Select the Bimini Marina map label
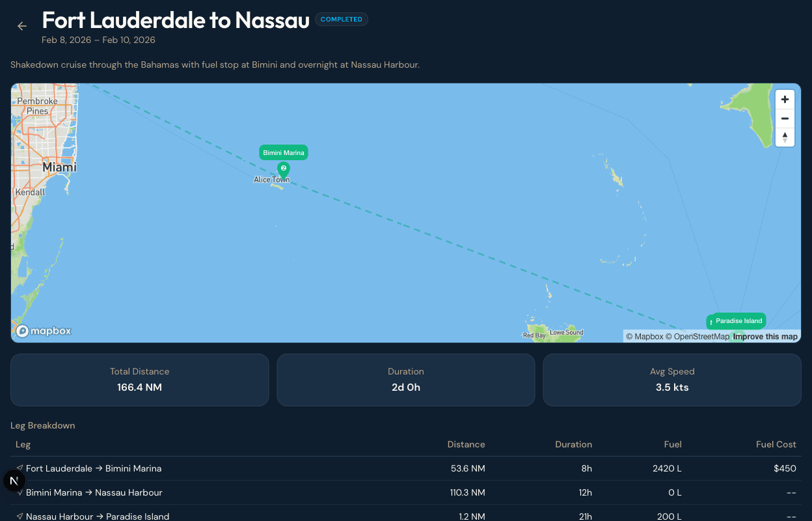 point(284,152)
